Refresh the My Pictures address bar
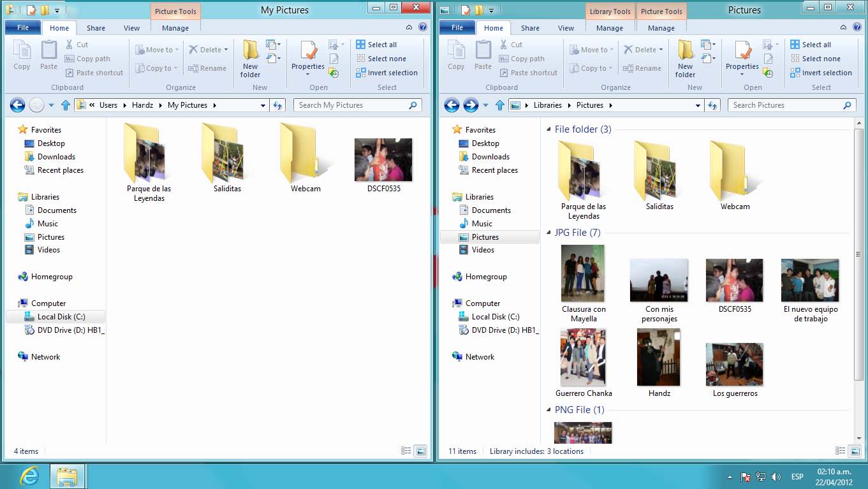This screenshot has width=868, height=489. (x=277, y=105)
